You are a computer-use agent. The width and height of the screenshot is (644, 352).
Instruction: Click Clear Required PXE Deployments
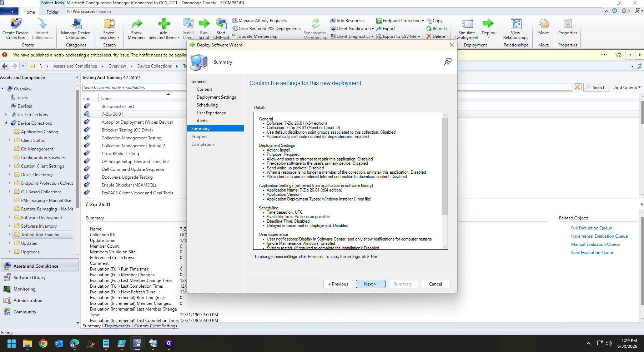(x=266, y=29)
